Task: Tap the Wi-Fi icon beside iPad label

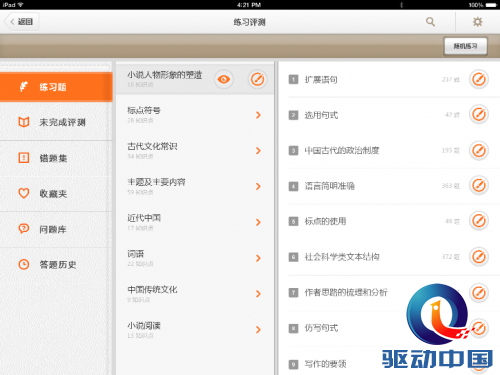Action: pos(21,5)
